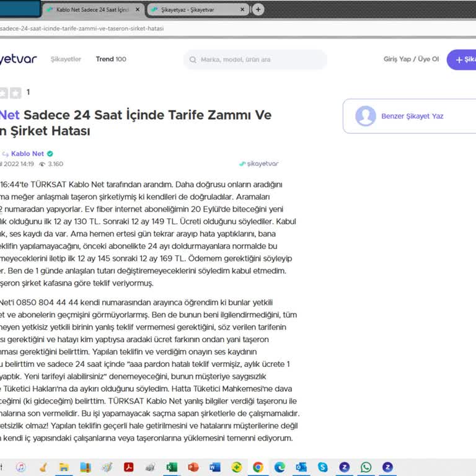476x476 pixels.
Task: Launch the broom cleaner app in taskbar
Action: [43, 467]
